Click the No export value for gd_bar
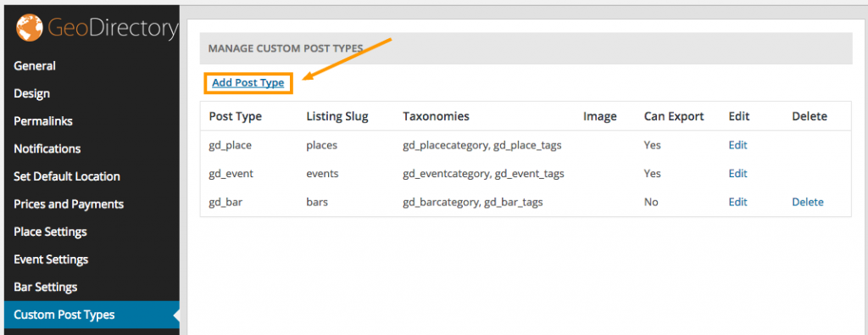The width and height of the screenshot is (868, 335). [x=651, y=202]
